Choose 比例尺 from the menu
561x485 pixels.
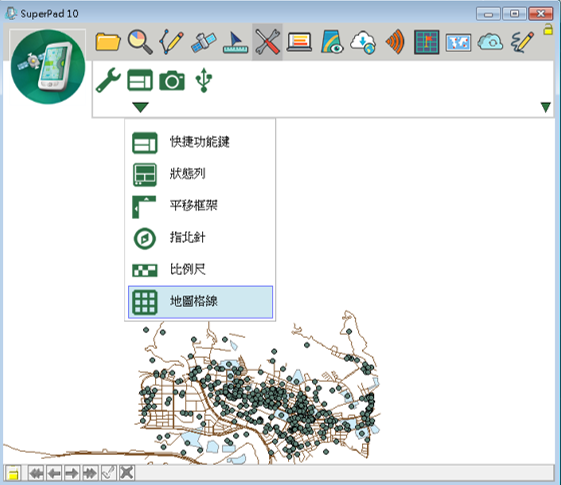click(x=200, y=270)
